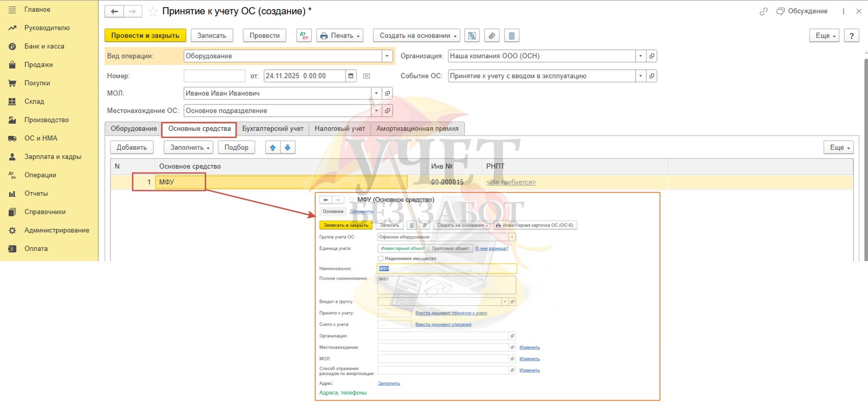This screenshot has width=868, height=410.
Task: Move row up with the blue up arrow
Action: pyautogui.click(x=273, y=148)
